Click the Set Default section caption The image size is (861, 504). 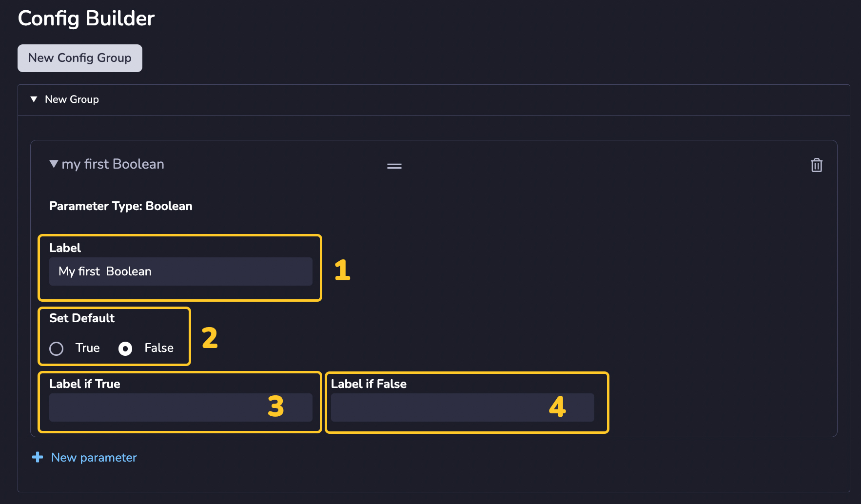[x=82, y=318]
